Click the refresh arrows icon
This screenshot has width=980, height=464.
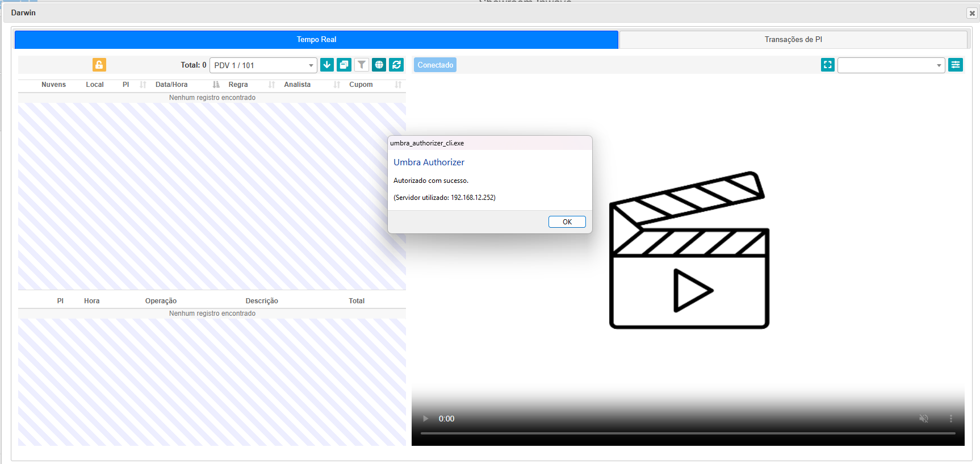[x=396, y=65]
